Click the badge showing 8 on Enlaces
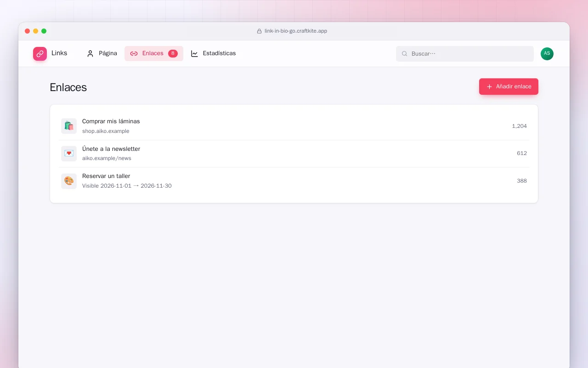Screen dimensions: 588x368 pos(173,53)
